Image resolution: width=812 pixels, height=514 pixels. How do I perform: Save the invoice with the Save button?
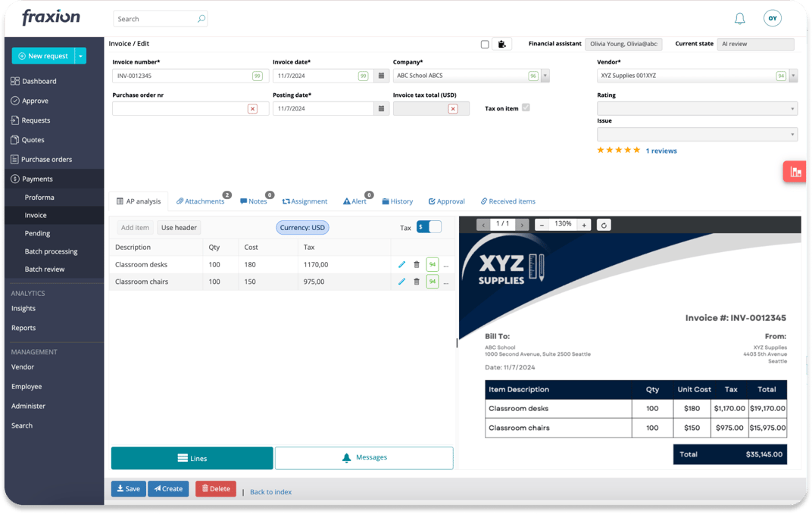click(x=128, y=488)
